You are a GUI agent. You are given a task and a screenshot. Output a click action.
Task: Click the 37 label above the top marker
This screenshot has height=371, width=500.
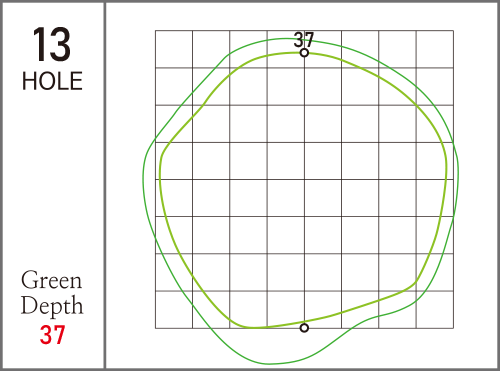pyautogui.click(x=304, y=40)
